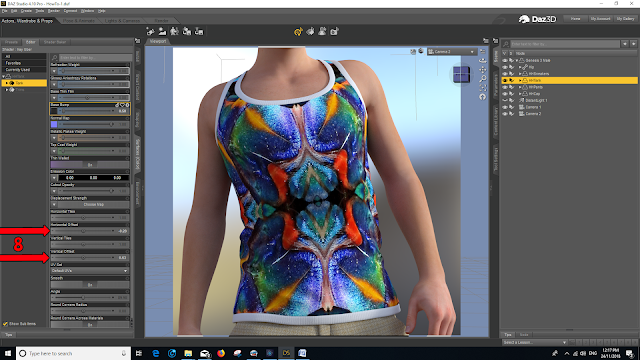This screenshot has width=640, height=360.
Task: Open the Scene pane options menu icon
Action: click(x=496, y=41)
